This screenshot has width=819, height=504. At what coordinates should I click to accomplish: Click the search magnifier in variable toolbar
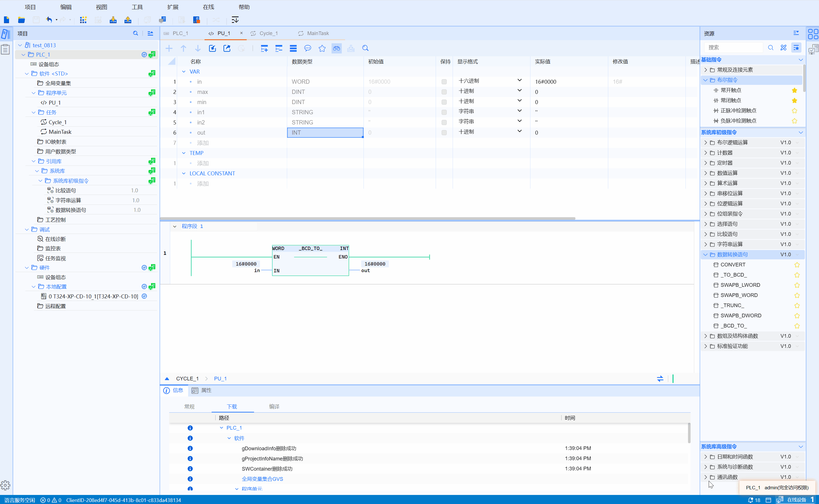(365, 48)
